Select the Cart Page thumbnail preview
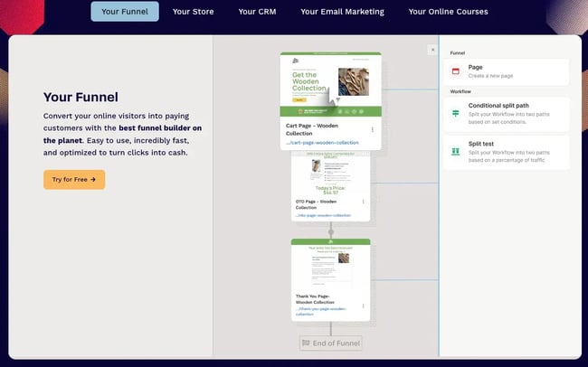This screenshot has height=367, width=588. (331, 86)
